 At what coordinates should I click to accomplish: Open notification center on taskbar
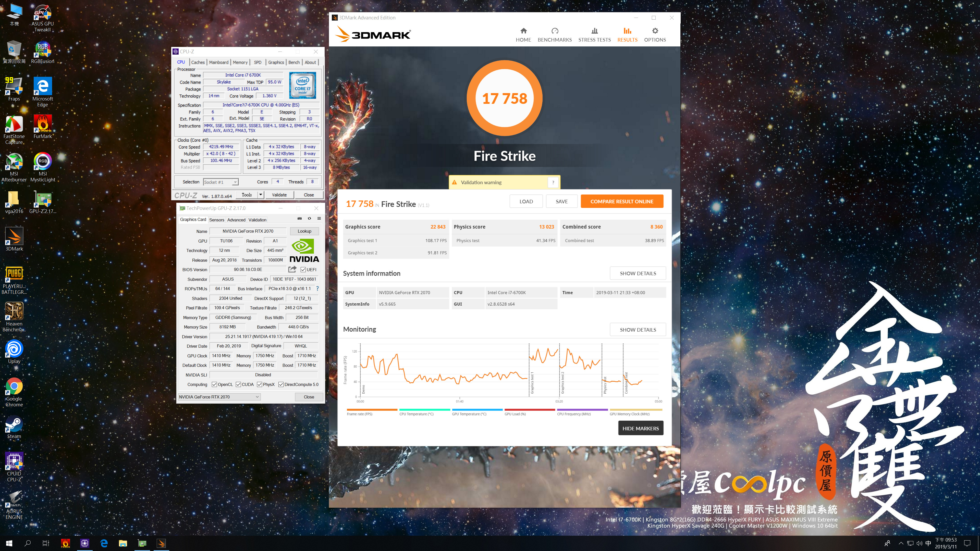967,543
